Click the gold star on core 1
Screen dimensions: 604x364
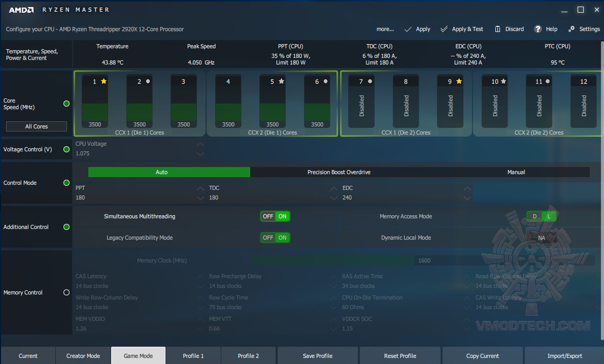[x=104, y=81]
